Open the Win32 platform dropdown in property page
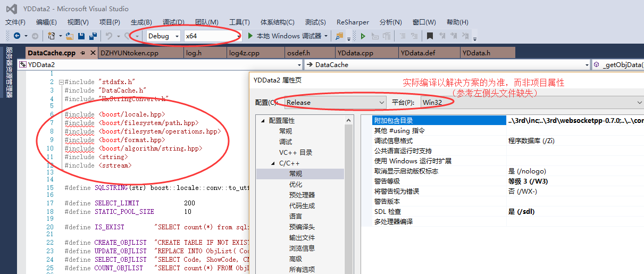Screen dimensions: 644x274 click(532, 102)
